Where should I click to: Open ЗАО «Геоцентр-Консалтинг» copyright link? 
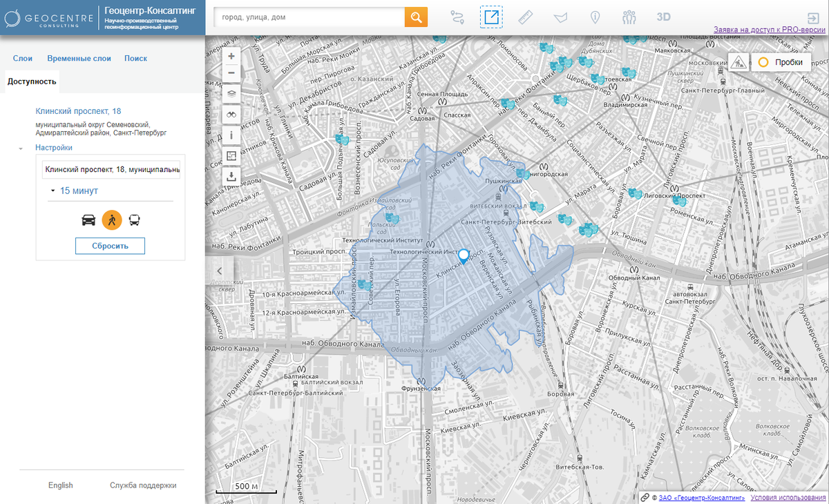pos(702,497)
